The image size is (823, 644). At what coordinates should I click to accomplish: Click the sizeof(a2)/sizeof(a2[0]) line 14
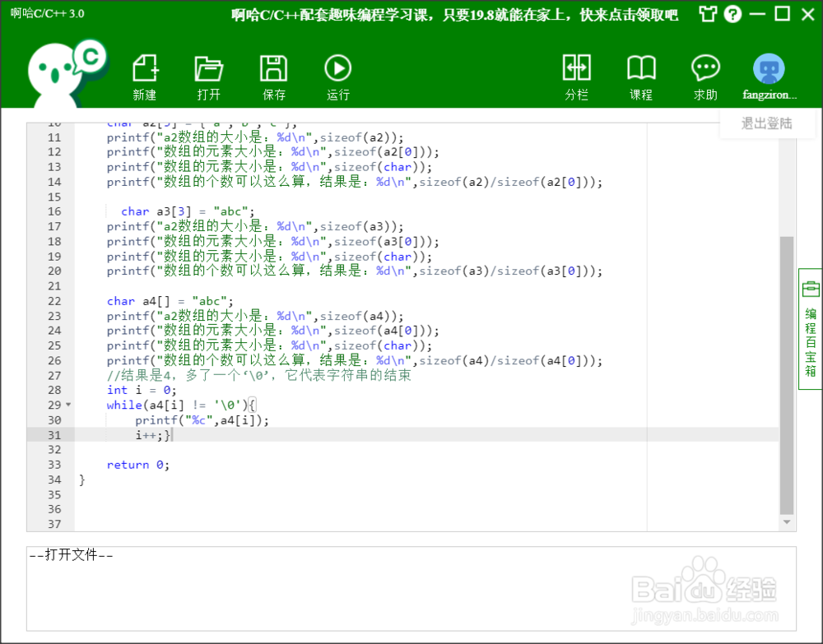(x=354, y=182)
